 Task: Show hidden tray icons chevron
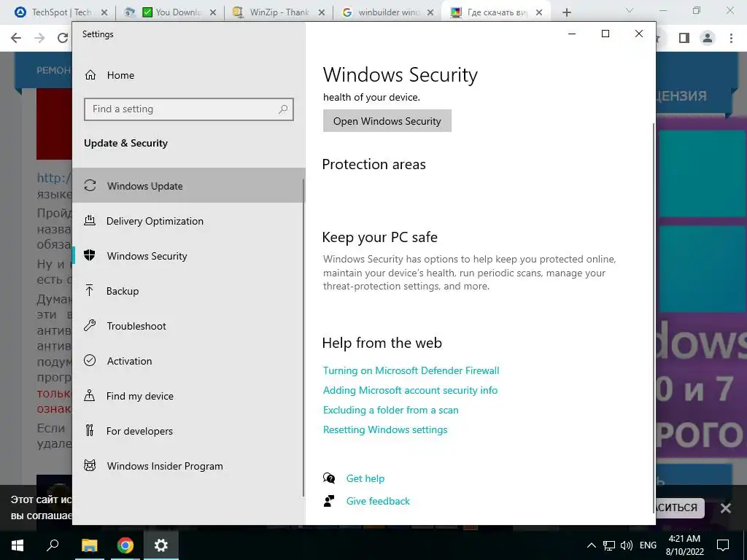pos(591,545)
